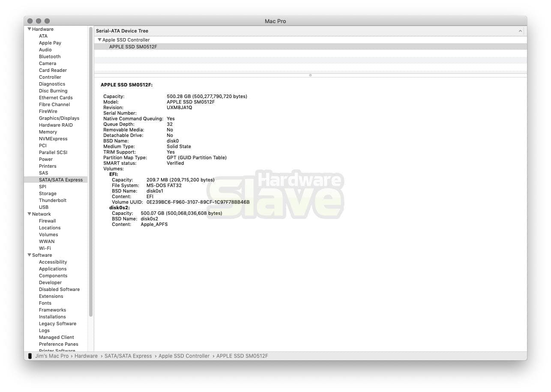Open Logs in the sidebar
Viewport: 551px width, 392px height.
[44, 330]
